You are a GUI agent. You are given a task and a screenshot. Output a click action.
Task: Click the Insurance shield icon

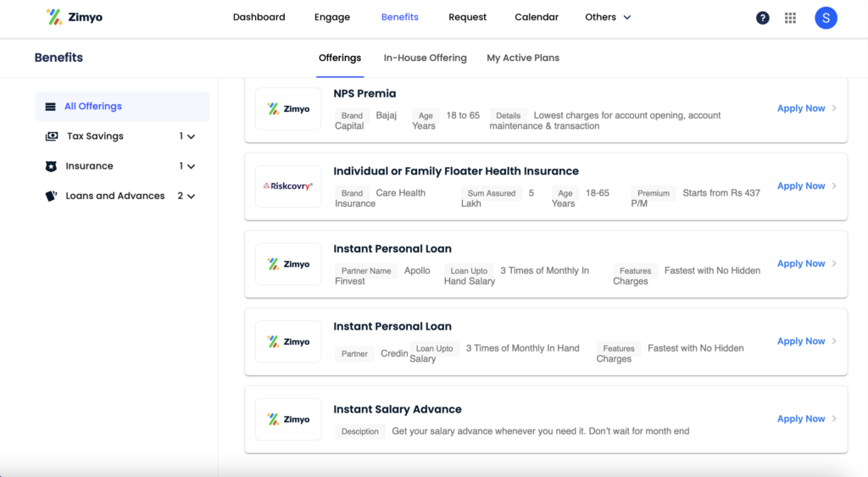(51, 166)
